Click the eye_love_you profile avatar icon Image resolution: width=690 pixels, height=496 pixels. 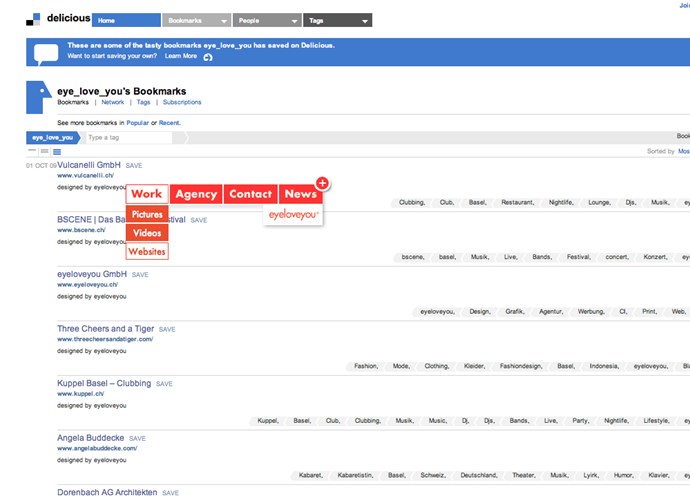(38, 97)
